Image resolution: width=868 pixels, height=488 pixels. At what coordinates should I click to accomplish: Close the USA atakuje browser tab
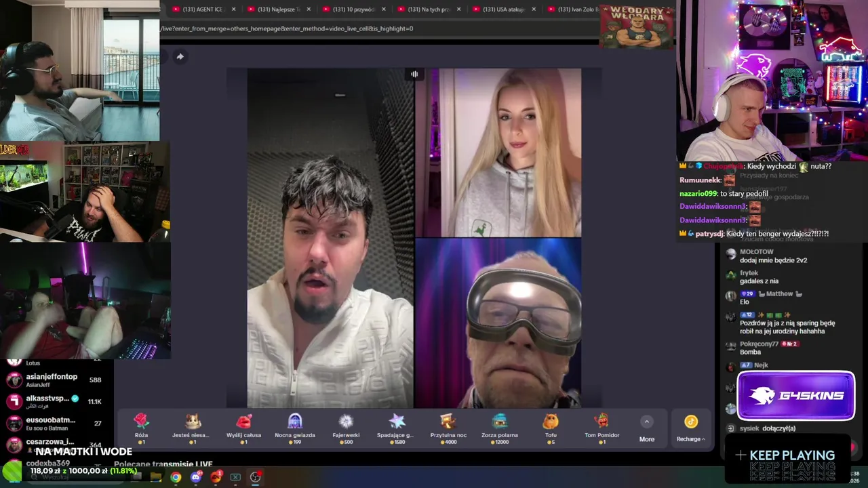click(x=534, y=9)
